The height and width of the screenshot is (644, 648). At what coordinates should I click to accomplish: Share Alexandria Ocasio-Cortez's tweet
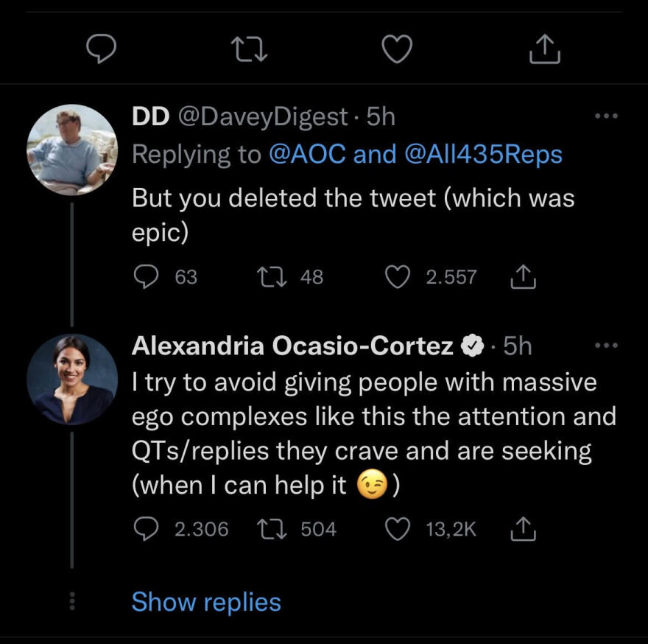[523, 529]
